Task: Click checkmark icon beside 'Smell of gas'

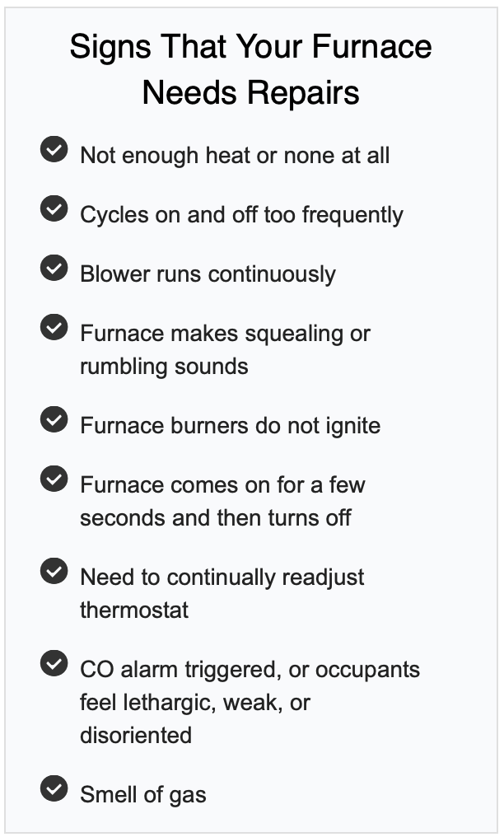Action: tap(54, 788)
